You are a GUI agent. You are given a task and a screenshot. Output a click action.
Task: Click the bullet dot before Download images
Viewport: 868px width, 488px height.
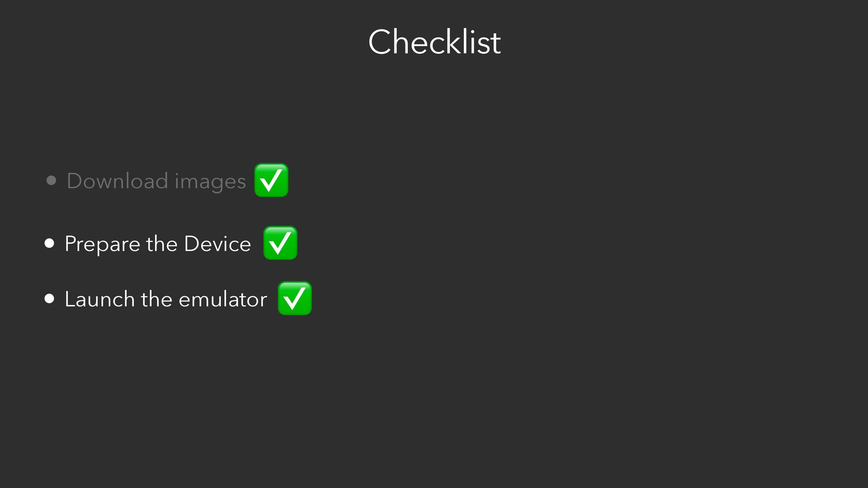click(x=51, y=181)
